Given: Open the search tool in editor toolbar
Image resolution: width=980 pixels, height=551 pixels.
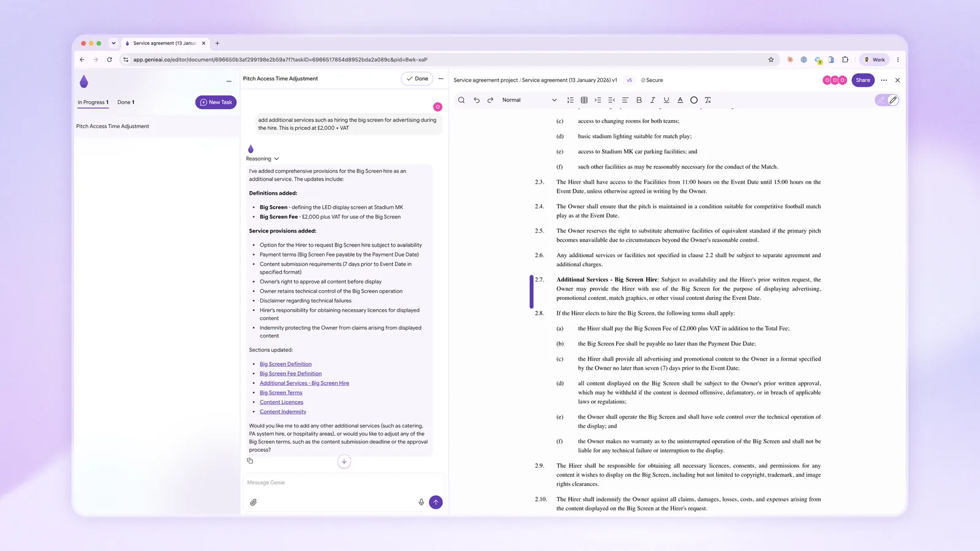Looking at the screenshot, I should (461, 100).
